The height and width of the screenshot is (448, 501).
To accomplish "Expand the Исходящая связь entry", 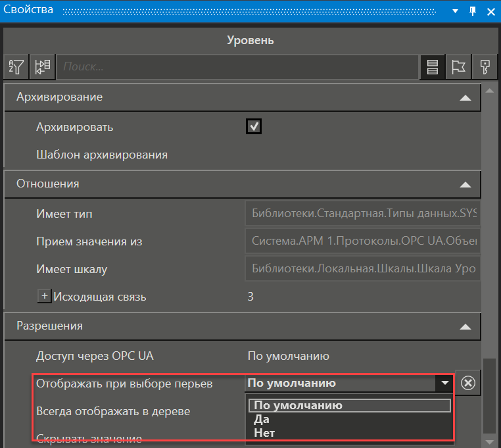I will 45,297.
